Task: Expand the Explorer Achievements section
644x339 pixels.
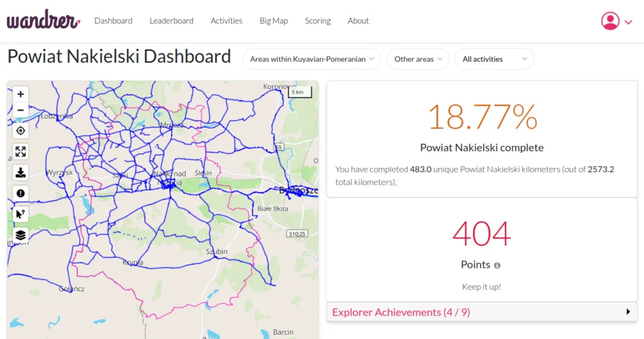Action: click(481, 312)
